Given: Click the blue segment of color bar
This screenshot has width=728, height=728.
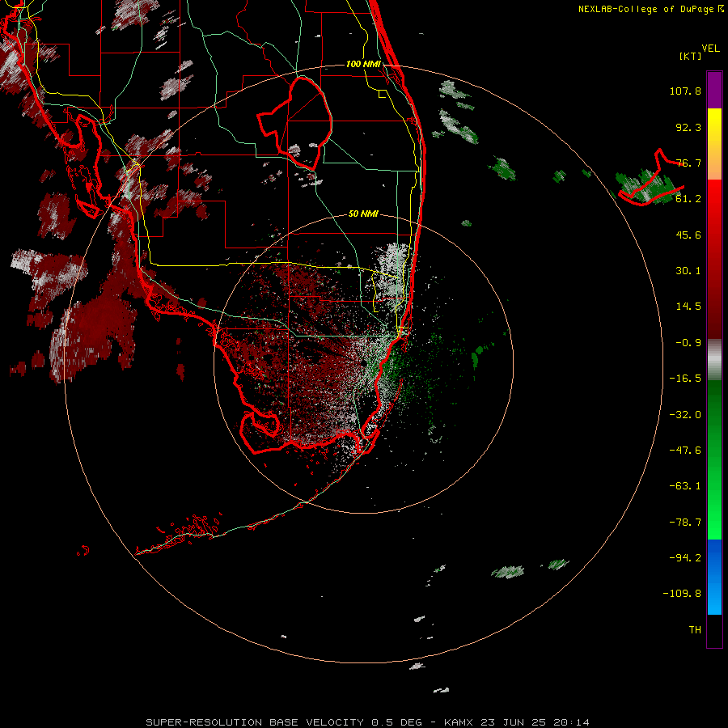Looking at the screenshot, I should pyautogui.click(x=714, y=577).
